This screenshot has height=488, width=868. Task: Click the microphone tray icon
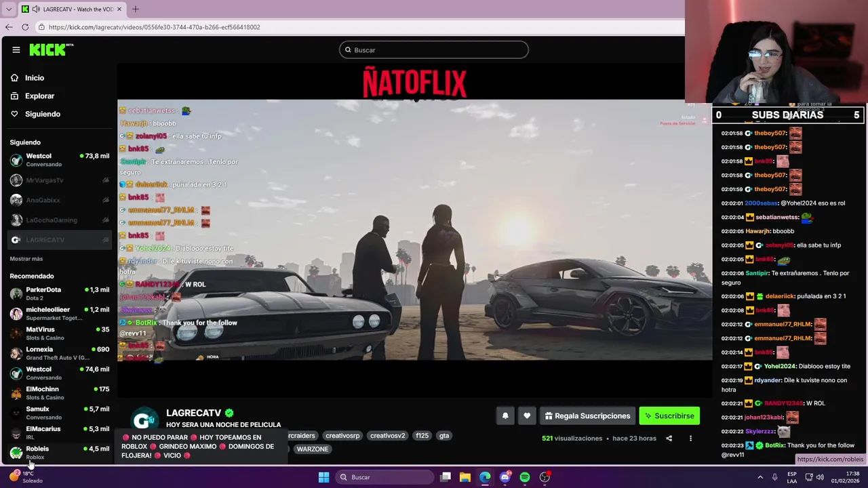click(774, 477)
